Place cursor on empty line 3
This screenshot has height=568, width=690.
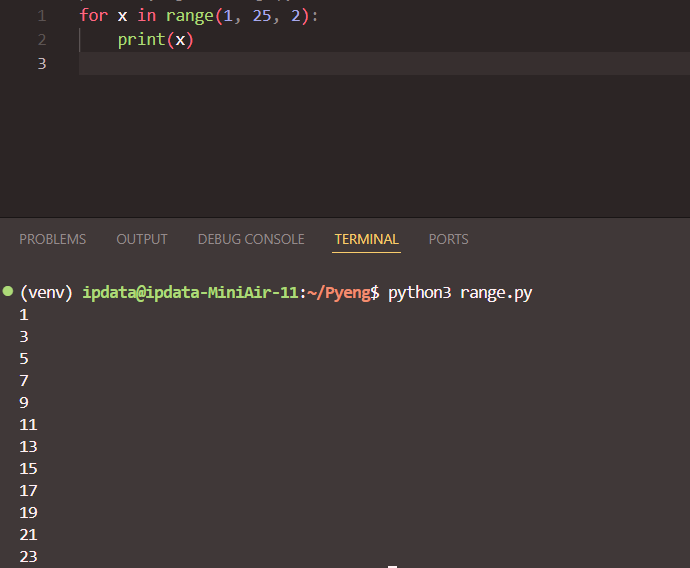click(x=384, y=63)
